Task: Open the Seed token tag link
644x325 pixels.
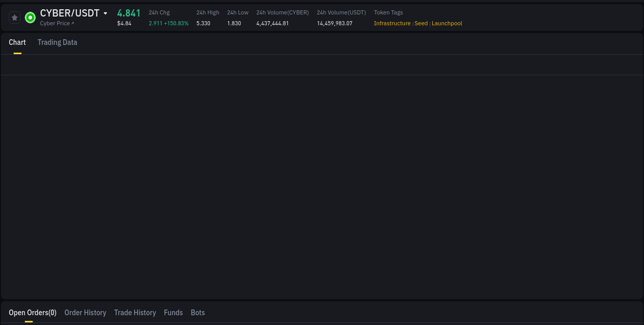Action: tap(421, 23)
